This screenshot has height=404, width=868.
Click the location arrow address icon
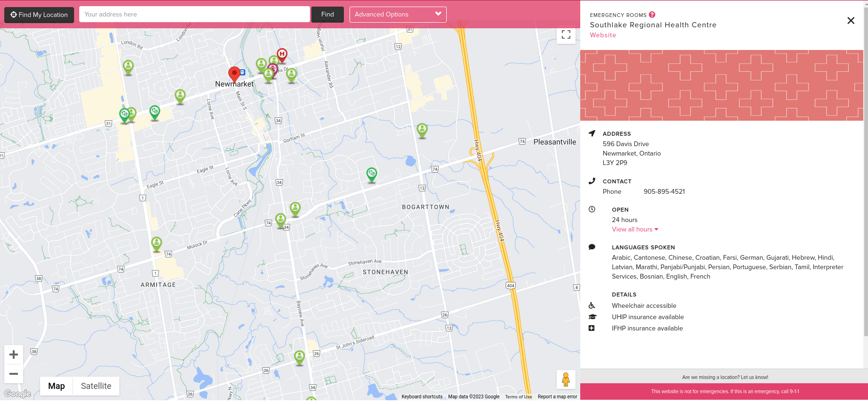[592, 133]
